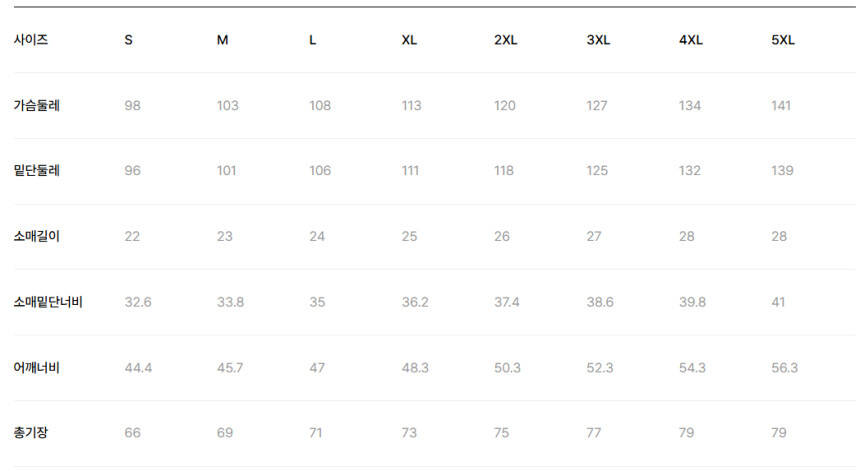
Task: Select shoulder width 56.3 for 5XL
Action: (x=785, y=368)
